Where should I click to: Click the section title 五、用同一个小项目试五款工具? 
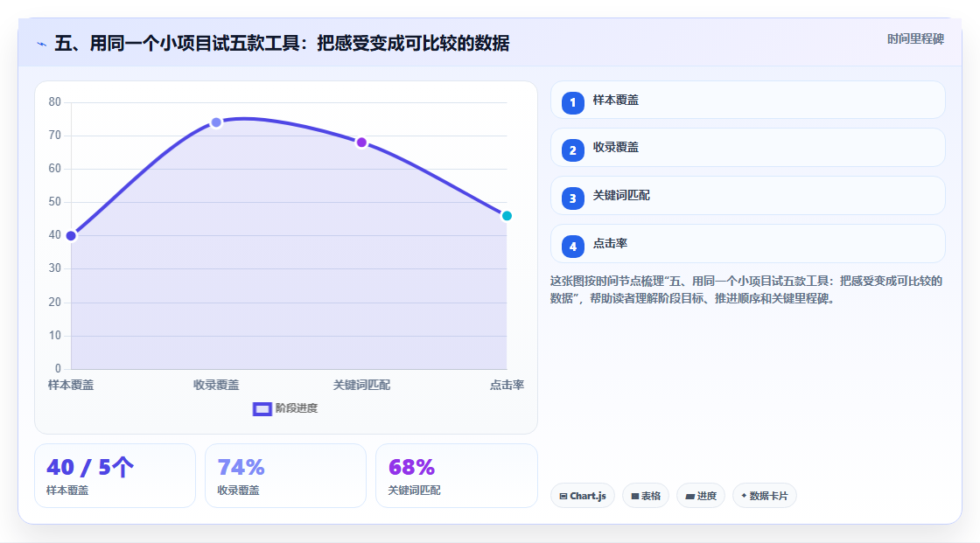pyautogui.click(x=282, y=43)
